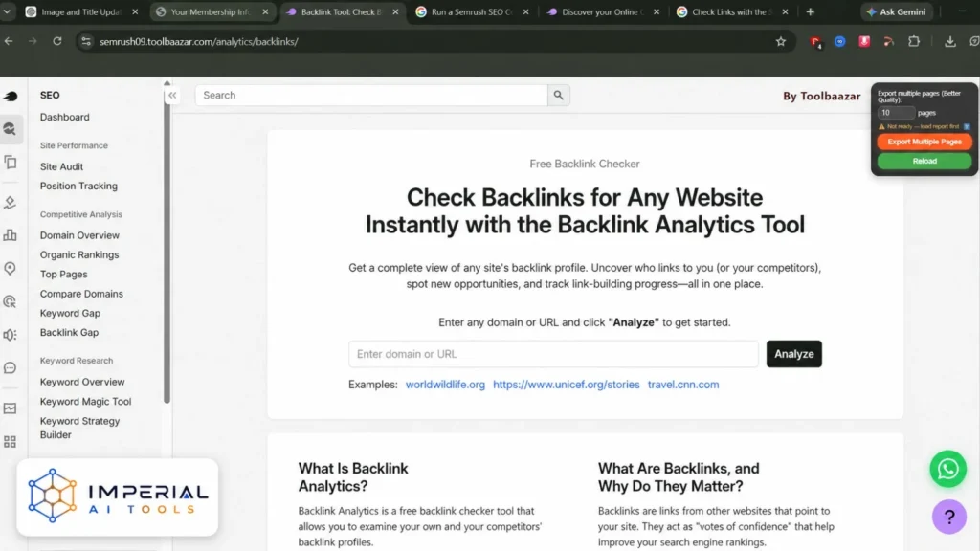
Task: Click the green Reload button
Action: [924, 161]
